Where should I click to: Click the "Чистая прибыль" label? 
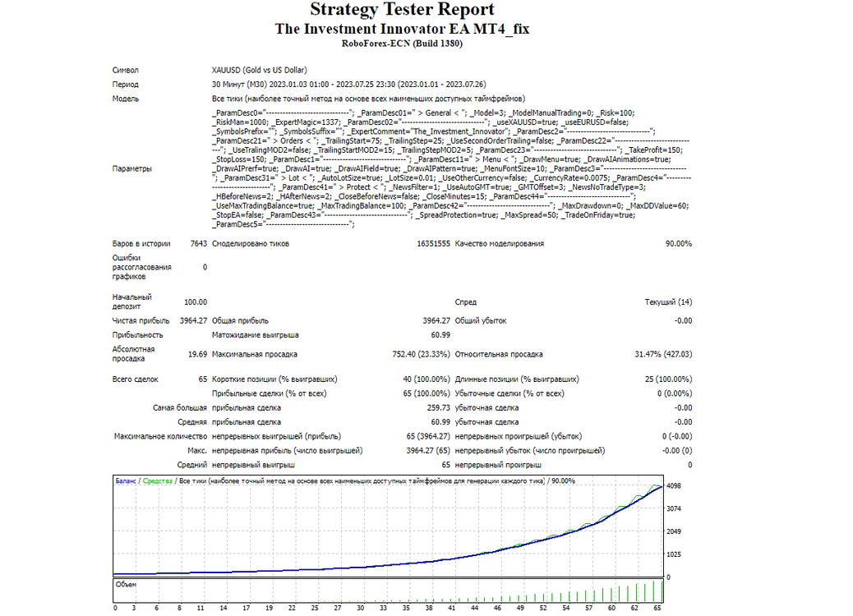(141, 321)
